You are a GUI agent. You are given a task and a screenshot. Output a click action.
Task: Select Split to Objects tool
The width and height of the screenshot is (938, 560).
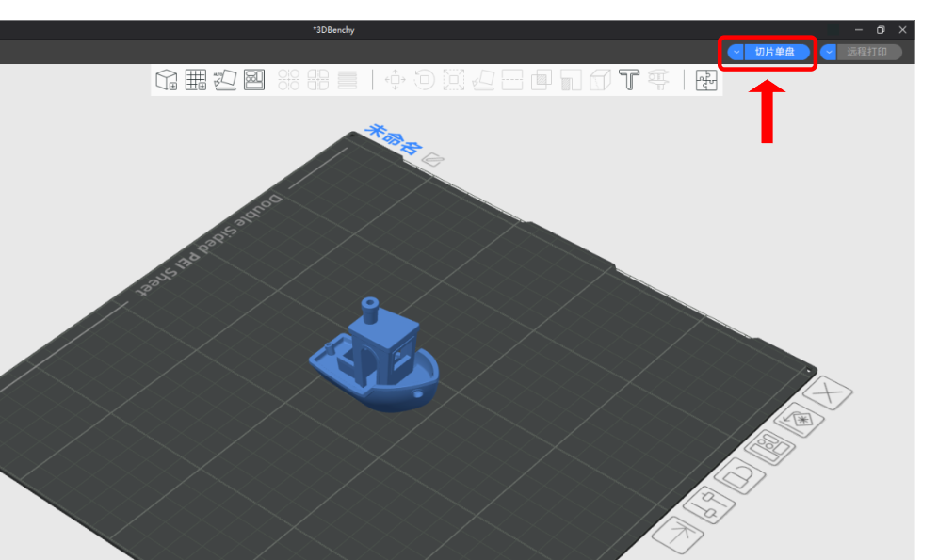[x=288, y=79]
